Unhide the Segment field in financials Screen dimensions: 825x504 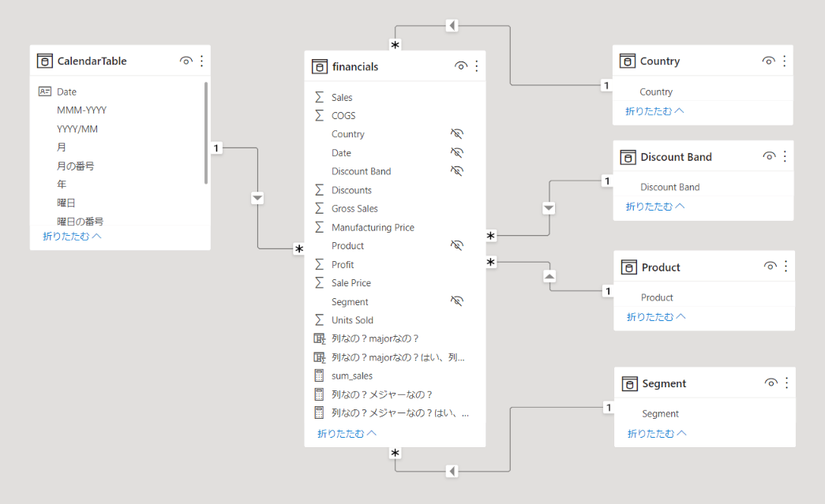click(456, 301)
